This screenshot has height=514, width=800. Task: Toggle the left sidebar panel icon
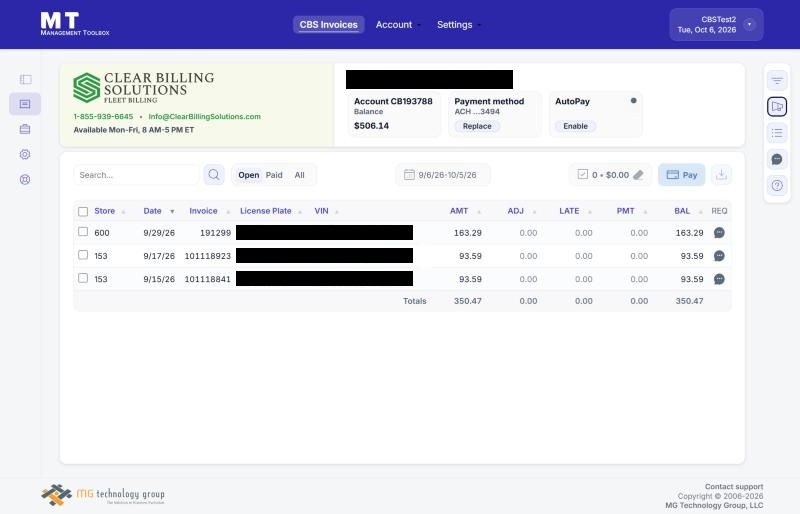tap(25, 79)
